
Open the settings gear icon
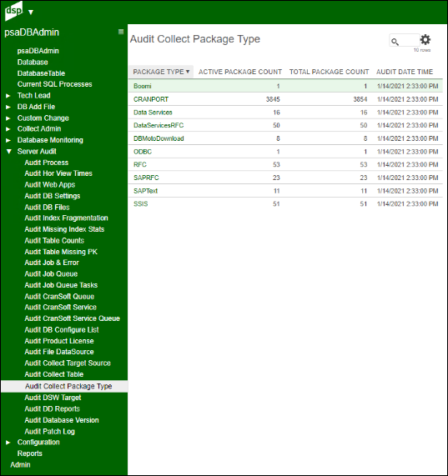click(x=425, y=40)
